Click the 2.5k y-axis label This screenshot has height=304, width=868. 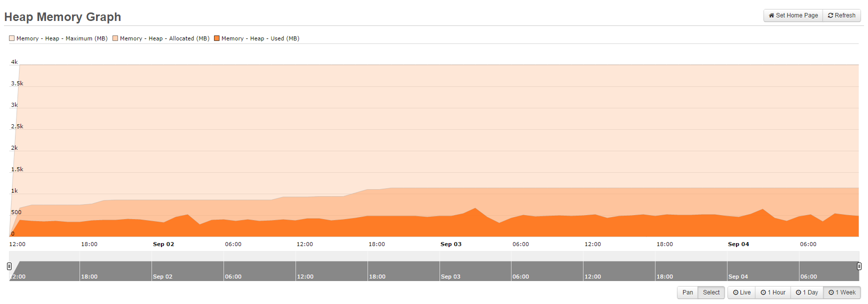click(17, 126)
